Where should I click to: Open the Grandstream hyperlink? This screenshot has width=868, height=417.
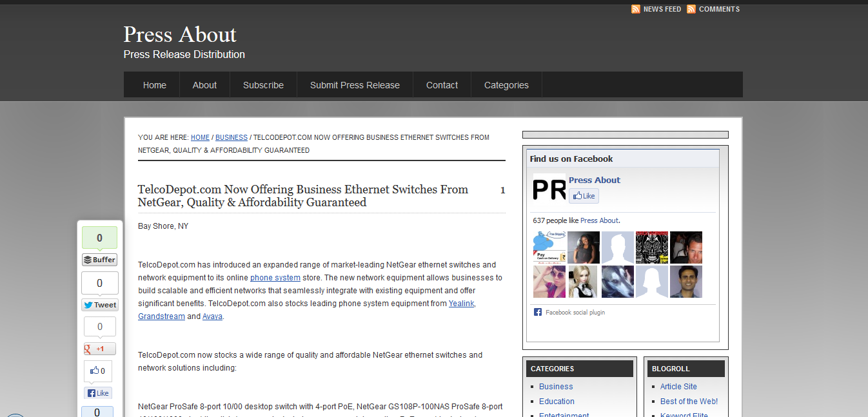click(x=161, y=316)
